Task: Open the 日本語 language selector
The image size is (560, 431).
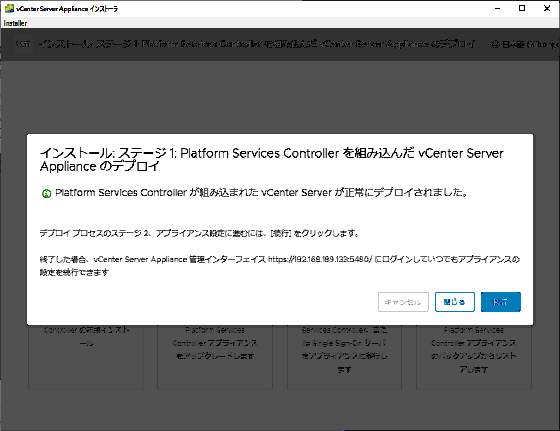Action: pos(525,44)
